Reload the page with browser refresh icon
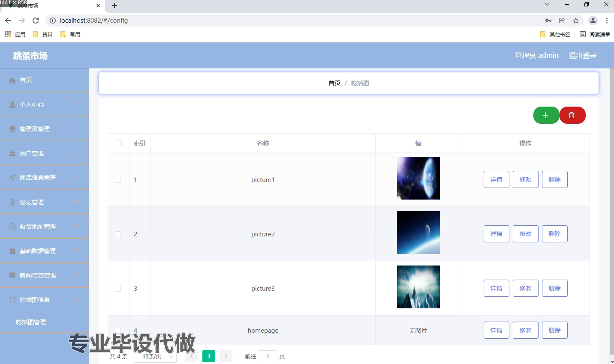Image resolution: width=614 pixels, height=364 pixels. [x=36, y=21]
